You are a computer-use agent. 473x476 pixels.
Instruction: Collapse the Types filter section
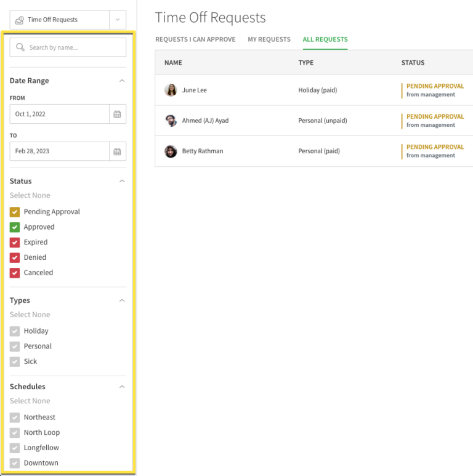(122, 301)
